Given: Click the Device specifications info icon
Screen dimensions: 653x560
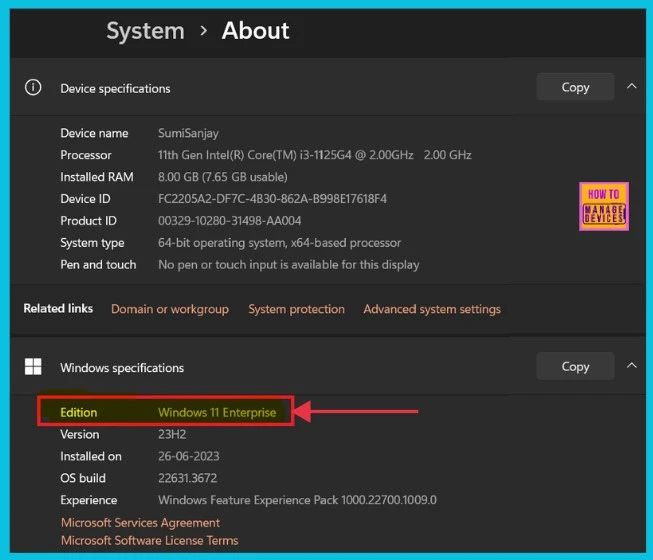Looking at the screenshot, I should pyautogui.click(x=33, y=87).
